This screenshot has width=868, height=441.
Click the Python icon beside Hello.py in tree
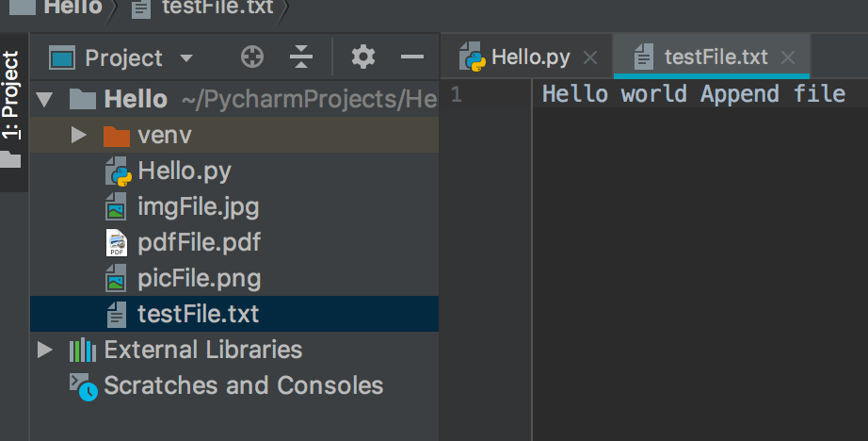pos(118,171)
